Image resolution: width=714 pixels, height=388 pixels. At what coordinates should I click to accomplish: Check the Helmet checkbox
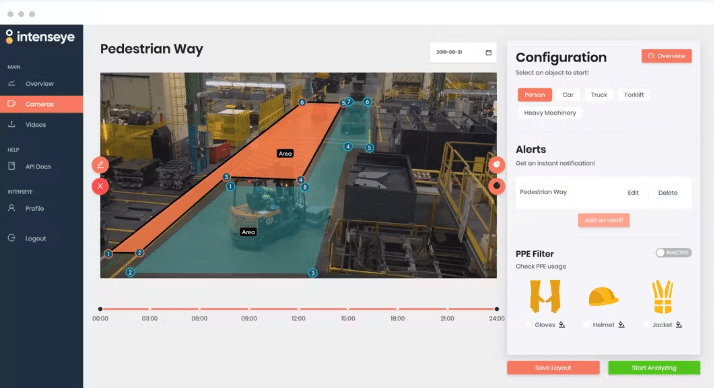(x=587, y=325)
